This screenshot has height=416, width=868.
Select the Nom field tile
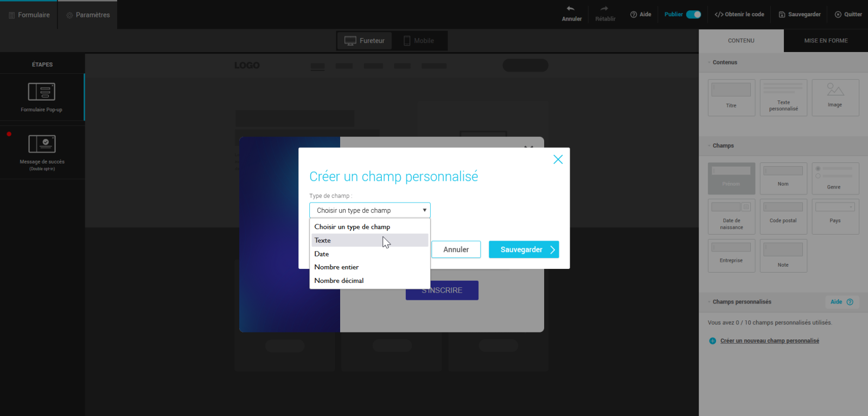coord(783,179)
